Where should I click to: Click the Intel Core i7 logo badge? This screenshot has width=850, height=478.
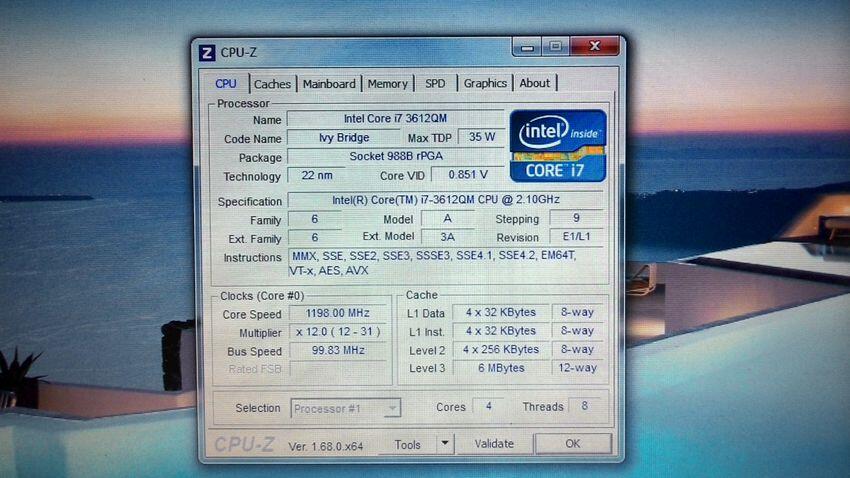(x=558, y=146)
